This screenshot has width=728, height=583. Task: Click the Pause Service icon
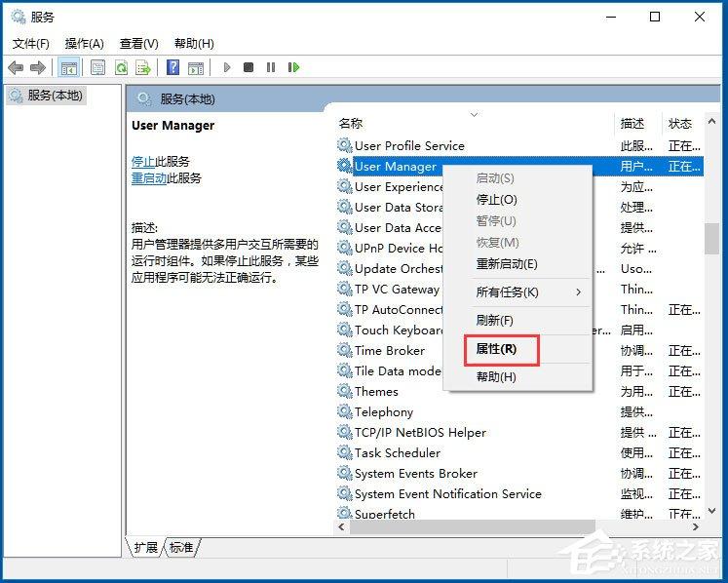271,68
